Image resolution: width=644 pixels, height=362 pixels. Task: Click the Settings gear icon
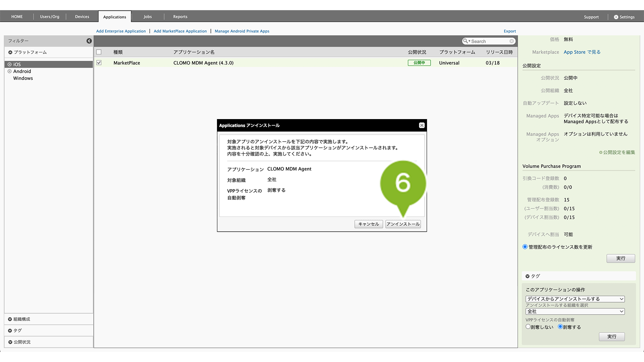point(616,17)
